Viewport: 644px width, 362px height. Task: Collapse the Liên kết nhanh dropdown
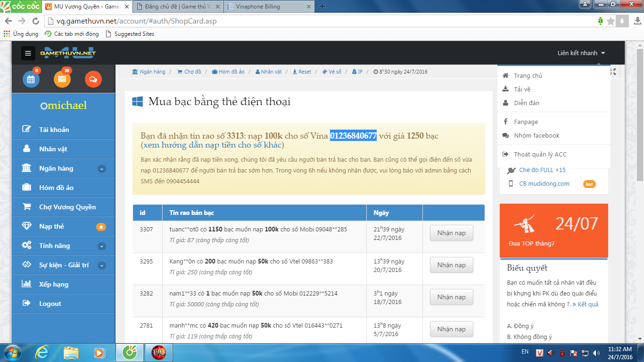tap(581, 53)
